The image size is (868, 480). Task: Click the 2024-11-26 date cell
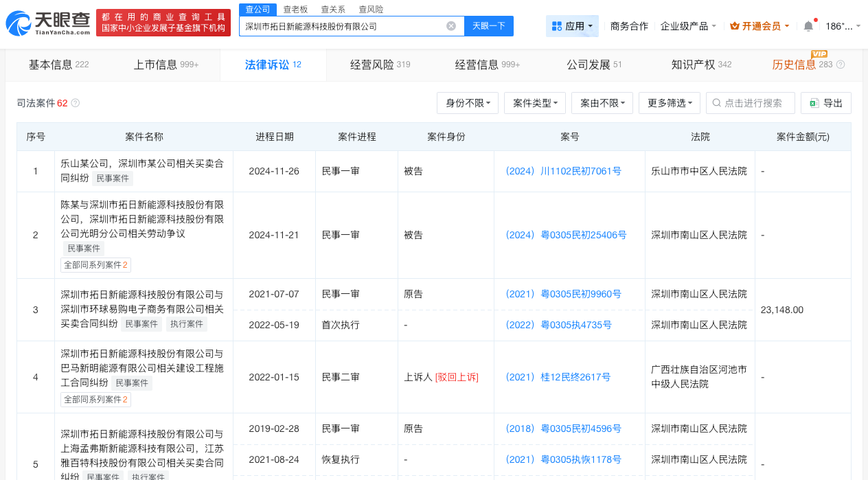point(274,171)
